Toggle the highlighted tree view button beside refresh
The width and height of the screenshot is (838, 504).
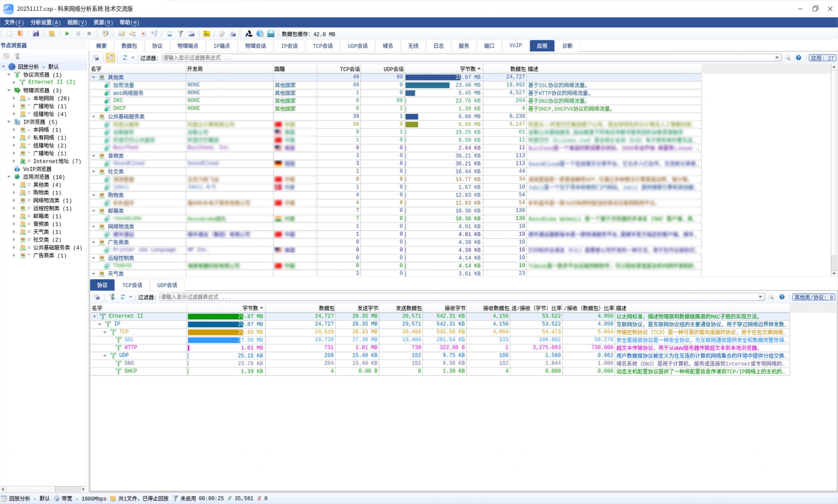coord(110,58)
